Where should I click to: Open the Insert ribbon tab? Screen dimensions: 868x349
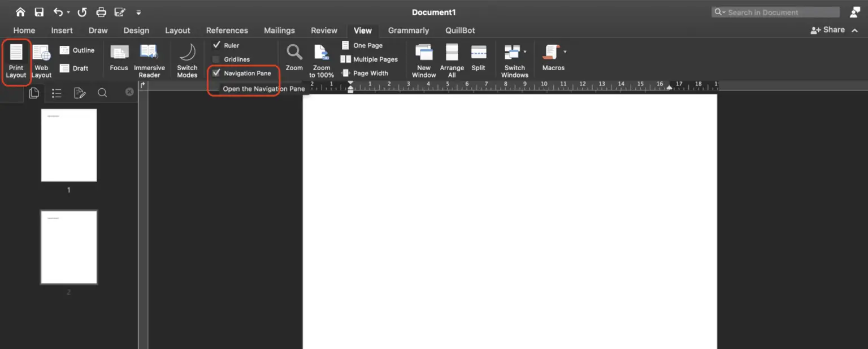point(62,31)
